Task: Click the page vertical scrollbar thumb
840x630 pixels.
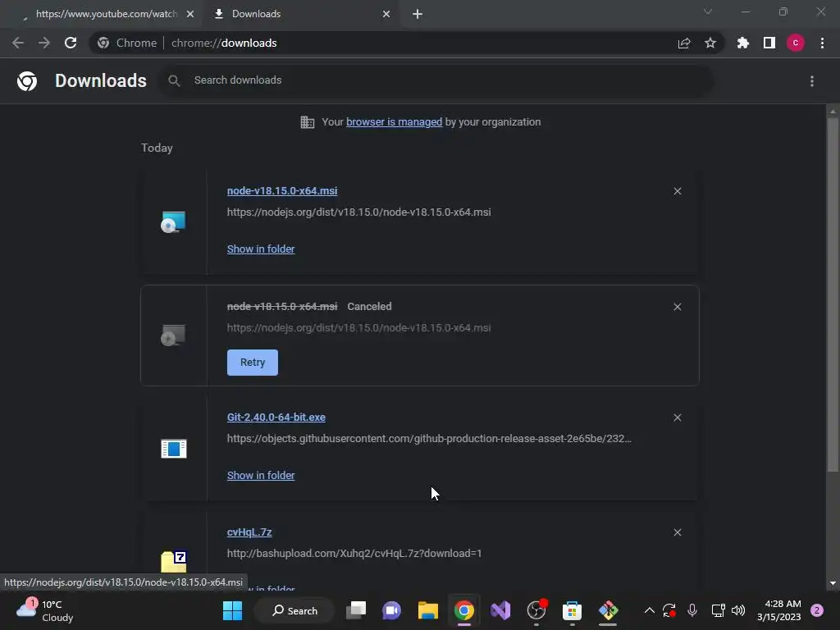Action: (x=833, y=294)
